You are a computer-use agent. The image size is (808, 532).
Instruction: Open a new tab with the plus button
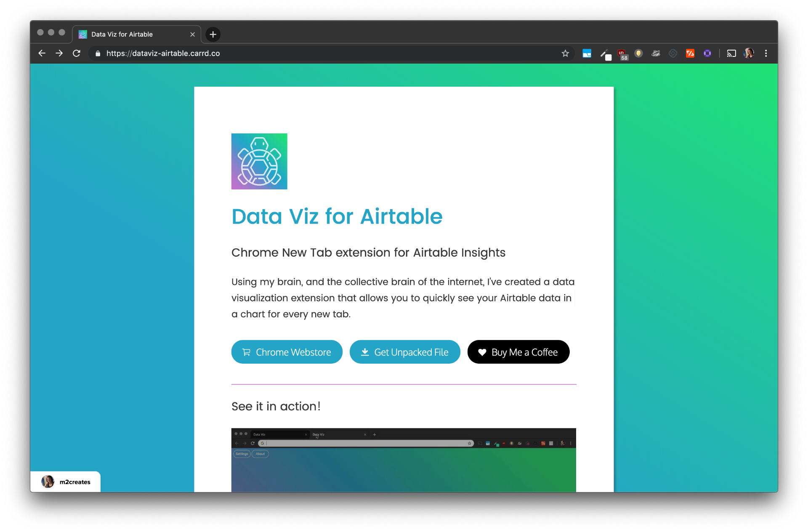click(213, 34)
